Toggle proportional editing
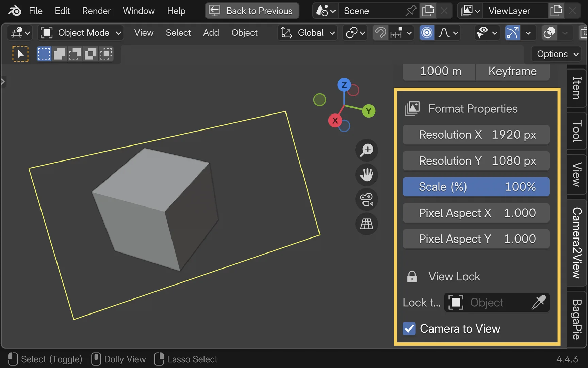The height and width of the screenshot is (368, 588). point(427,33)
